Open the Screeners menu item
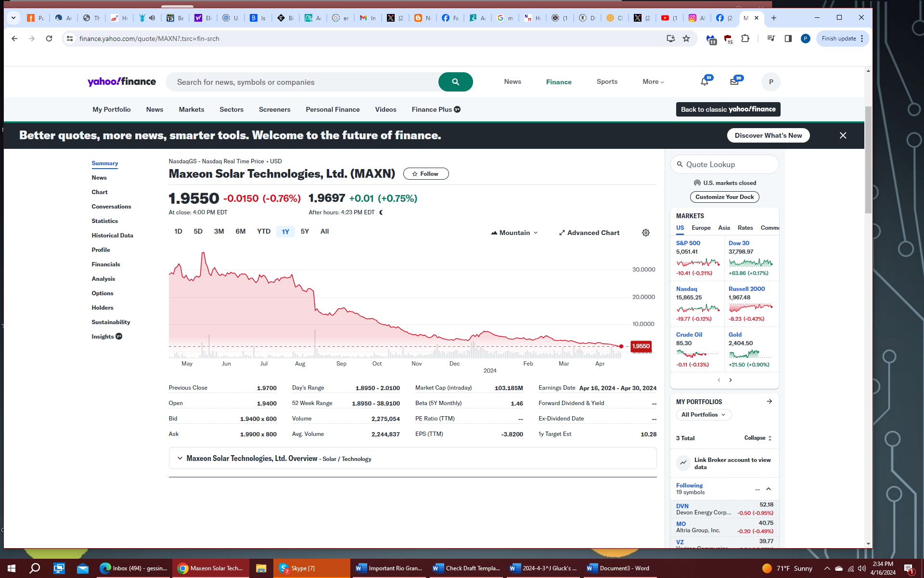Viewport: 924px width, 578px height. point(274,110)
